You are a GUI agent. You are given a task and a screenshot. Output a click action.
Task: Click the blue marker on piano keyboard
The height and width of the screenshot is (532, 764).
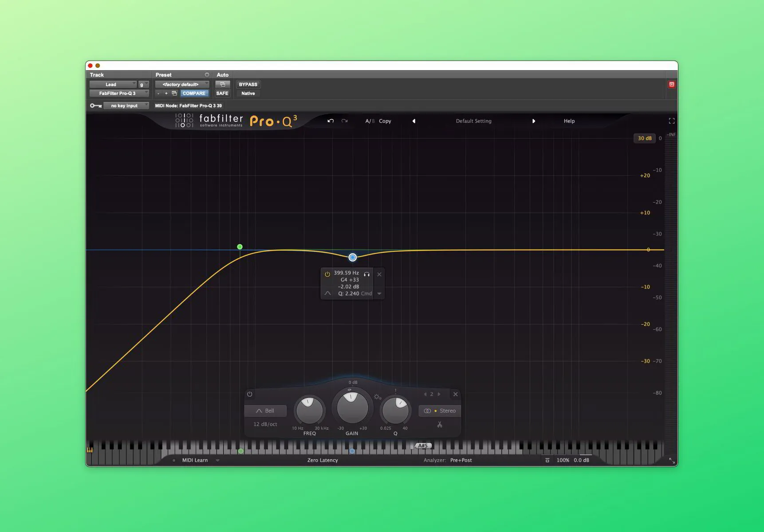coord(352,451)
